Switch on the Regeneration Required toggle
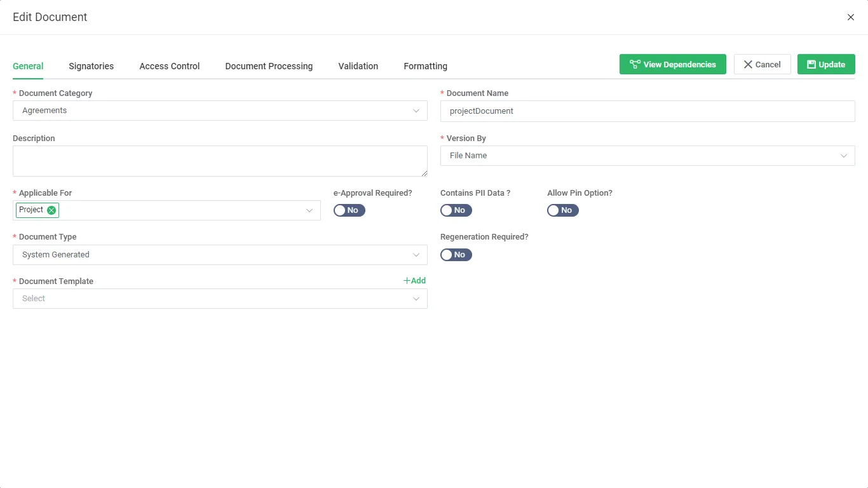 point(456,255)
